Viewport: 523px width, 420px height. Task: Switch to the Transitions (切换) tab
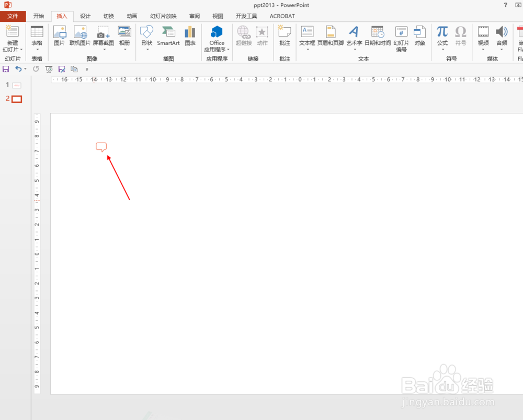click(108, 16)
